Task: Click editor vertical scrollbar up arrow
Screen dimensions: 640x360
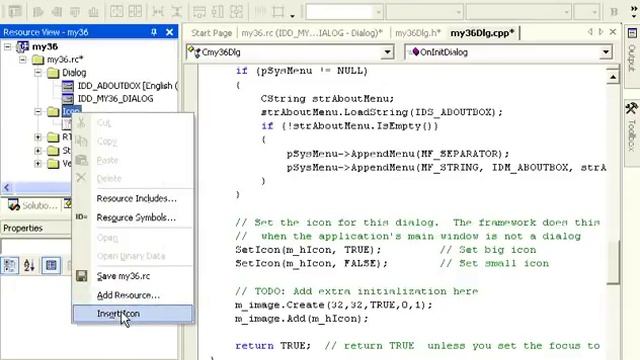Action: tap(613, 77)
